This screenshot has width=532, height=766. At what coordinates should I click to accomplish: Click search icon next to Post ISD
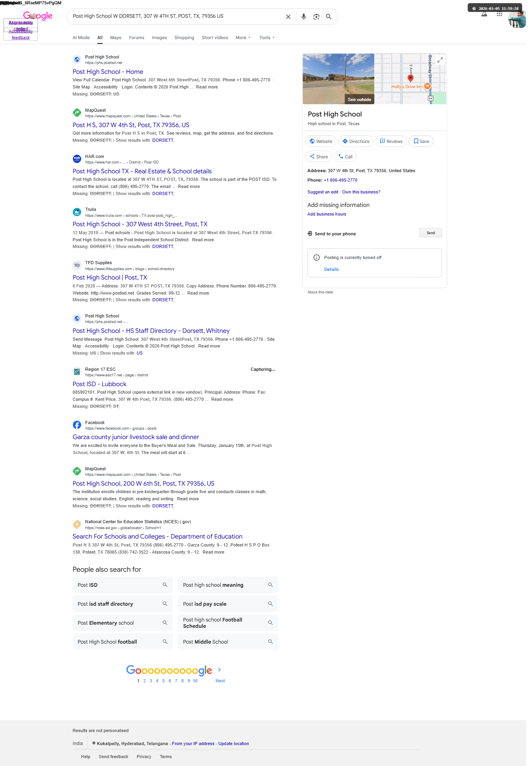coord(165,585)
